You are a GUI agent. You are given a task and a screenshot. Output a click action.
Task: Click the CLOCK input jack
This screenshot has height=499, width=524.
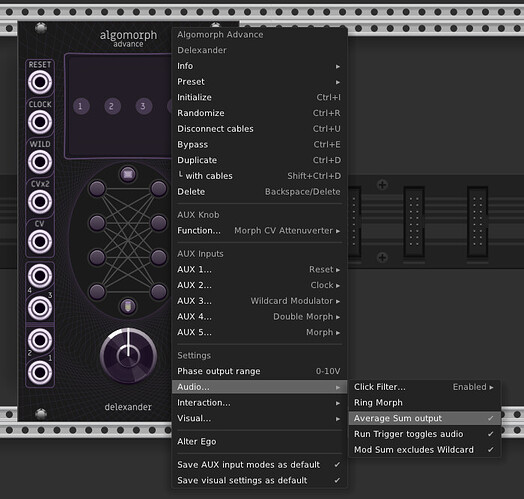coord(40,122)
